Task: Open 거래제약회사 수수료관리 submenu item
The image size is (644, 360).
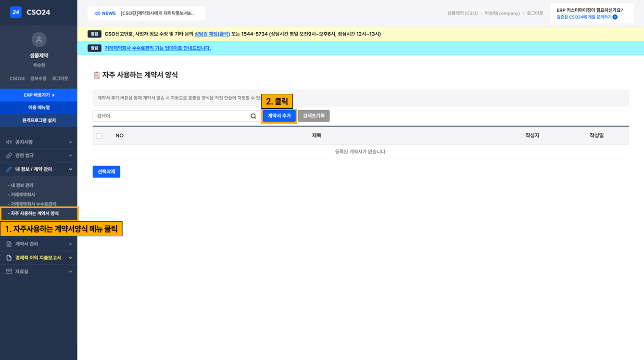Action: point(32,204)
